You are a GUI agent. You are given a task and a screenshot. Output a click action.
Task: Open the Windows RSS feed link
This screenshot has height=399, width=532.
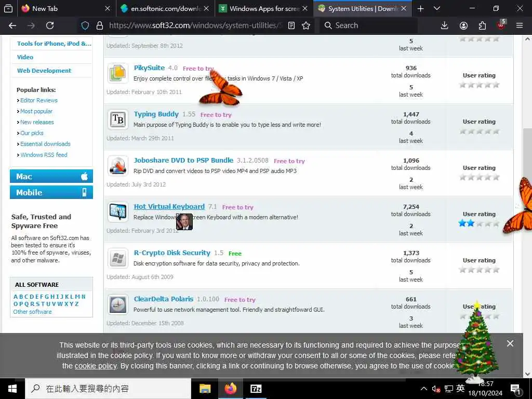click(x=44, y=155)
